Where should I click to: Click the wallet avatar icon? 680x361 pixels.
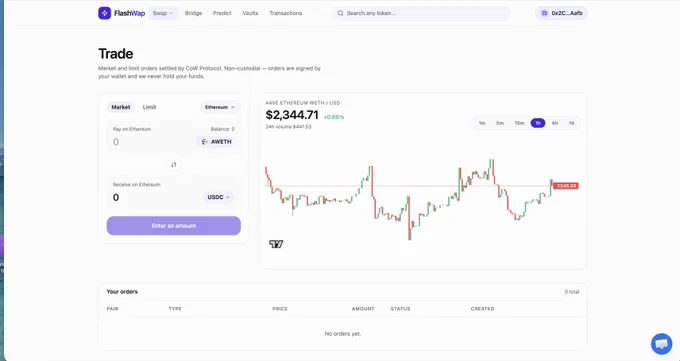point(544,13)
